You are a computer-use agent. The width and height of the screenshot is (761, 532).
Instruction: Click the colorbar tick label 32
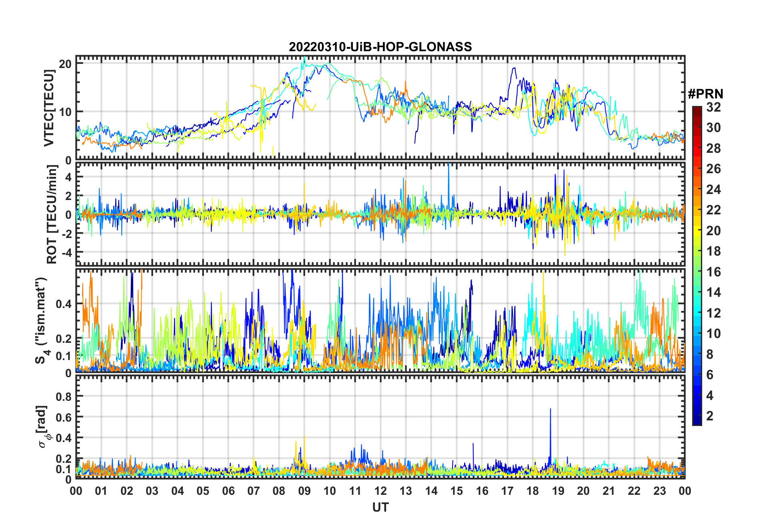point(713,107)
